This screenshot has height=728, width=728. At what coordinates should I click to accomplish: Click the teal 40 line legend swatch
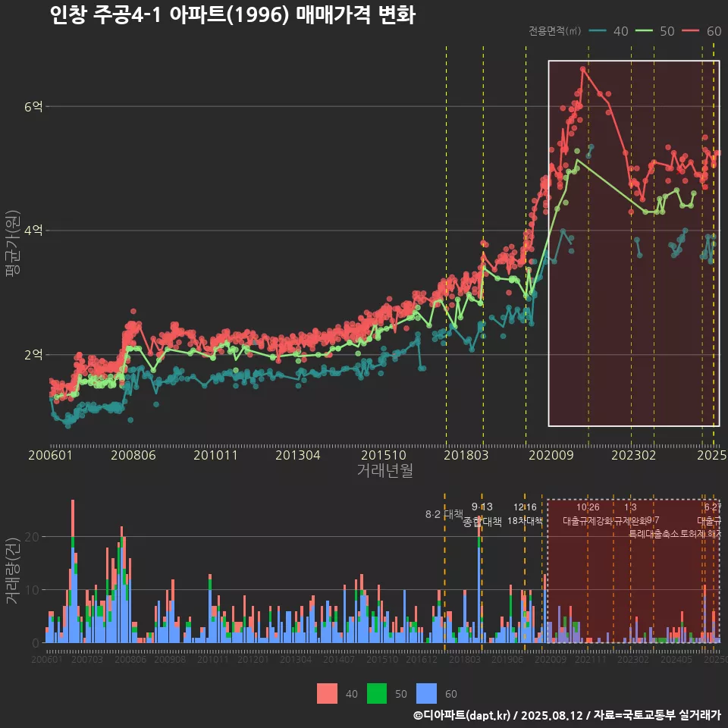click(x=598, y=31)
